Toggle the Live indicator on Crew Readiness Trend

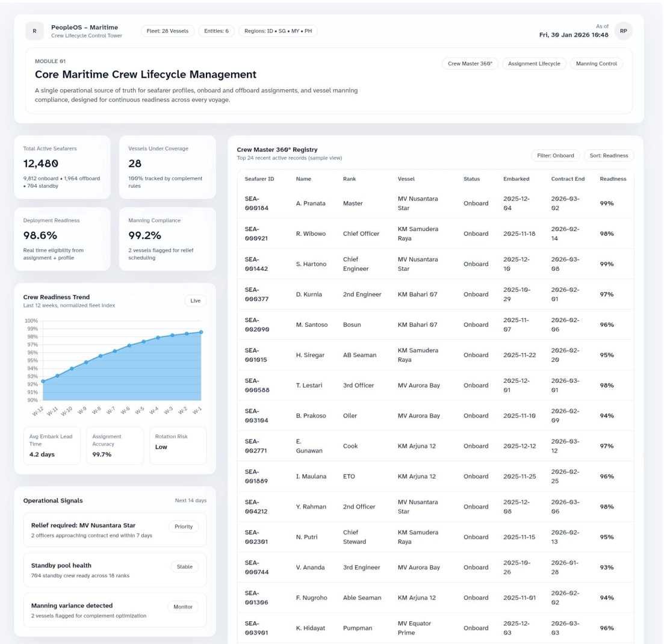195,300
